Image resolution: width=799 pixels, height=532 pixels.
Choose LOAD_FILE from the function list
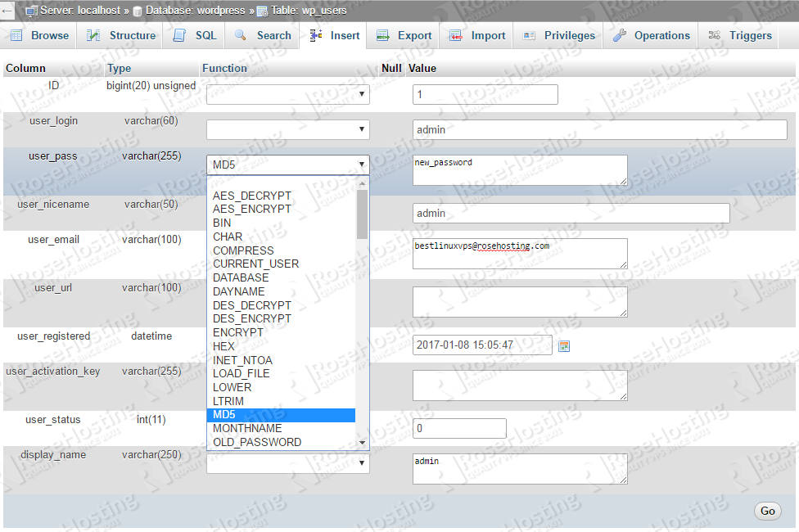click(281, 373)
